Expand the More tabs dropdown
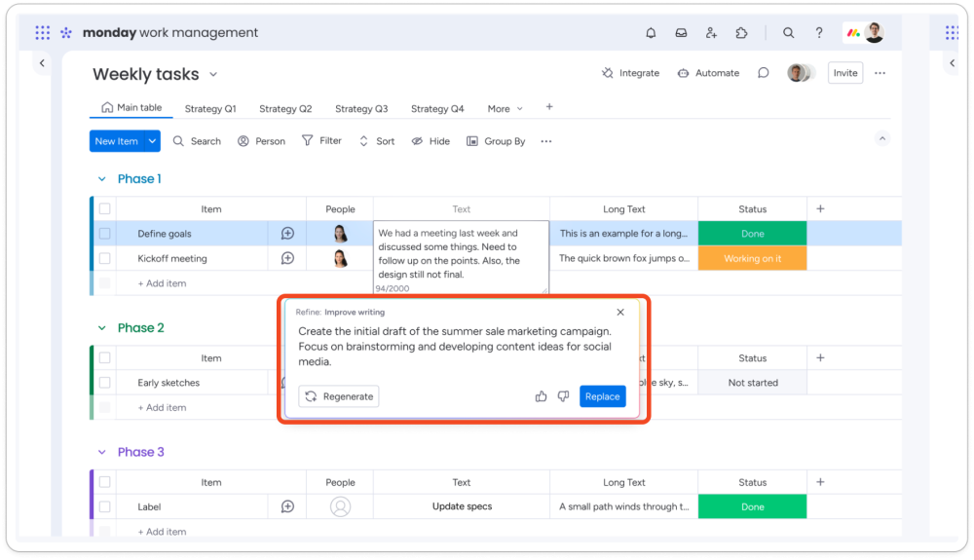The image size is (974, 560). pyautogui.click(x=506, y=109)
